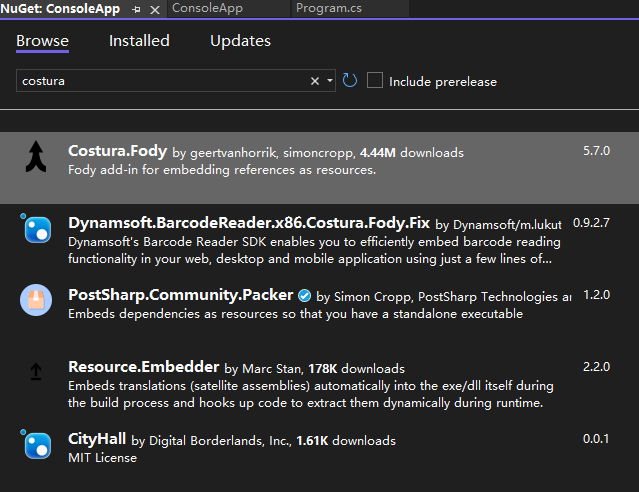
Task: Enable the Include prerelease checkbox
Action: [375, 80]
